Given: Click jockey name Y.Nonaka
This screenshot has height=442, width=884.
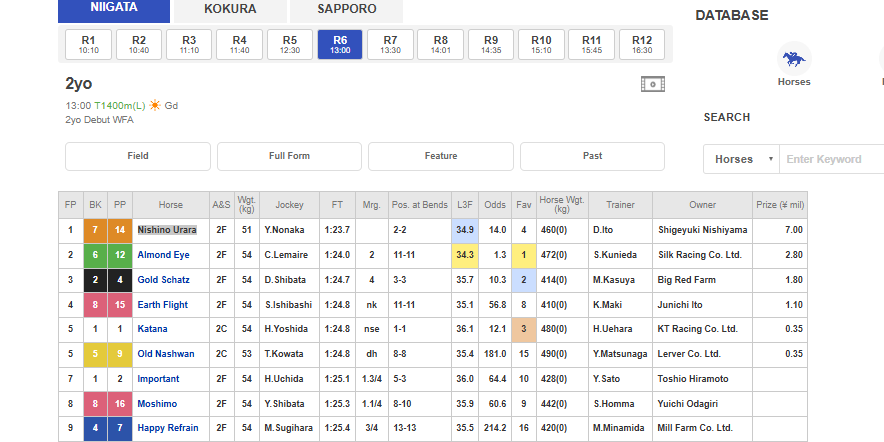Looking at the screenshot, I should point(285,230).
